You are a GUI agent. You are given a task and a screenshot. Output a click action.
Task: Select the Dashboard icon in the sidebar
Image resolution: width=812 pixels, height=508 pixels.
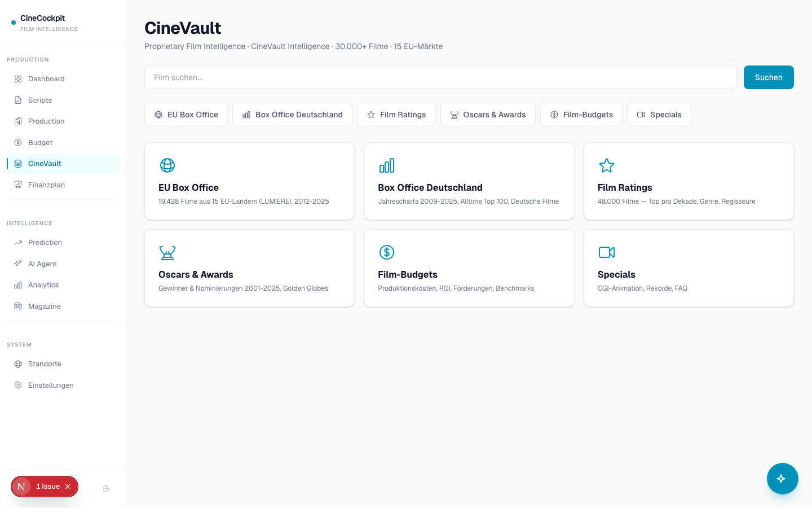pos(17,79)
